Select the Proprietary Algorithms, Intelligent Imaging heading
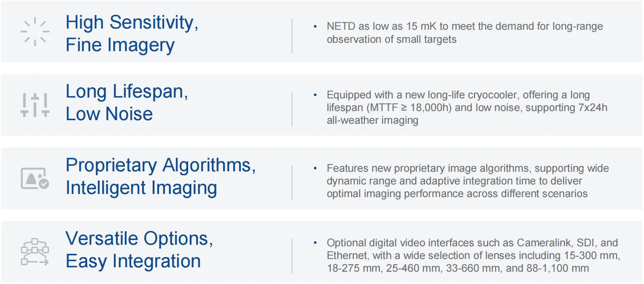Screen dimensions: 644x284 coord(161,176)
